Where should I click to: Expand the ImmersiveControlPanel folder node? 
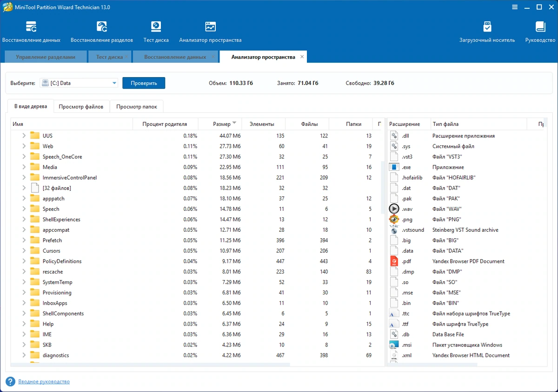(x=24, y=177)
